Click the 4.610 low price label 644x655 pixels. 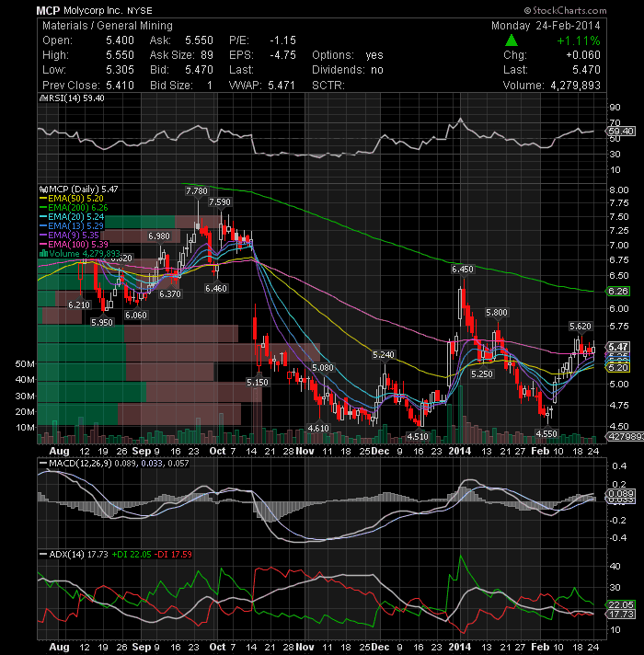318,428
